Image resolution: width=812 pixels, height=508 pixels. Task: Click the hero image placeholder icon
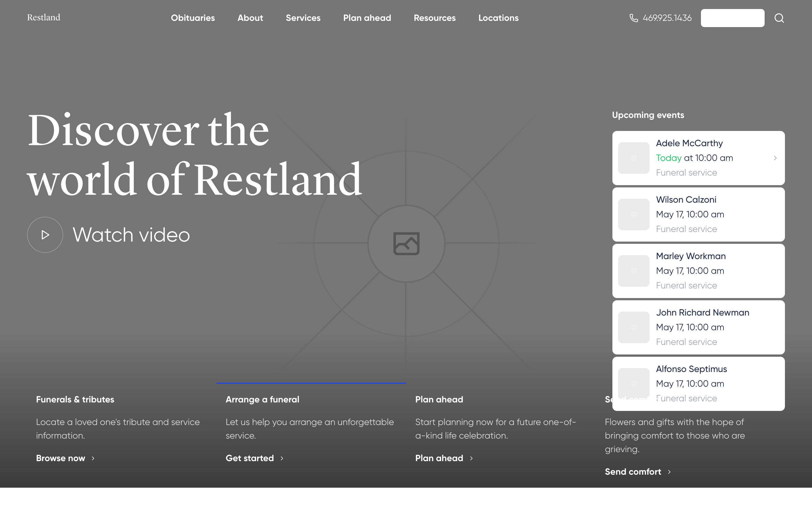[x=406, y=244]
